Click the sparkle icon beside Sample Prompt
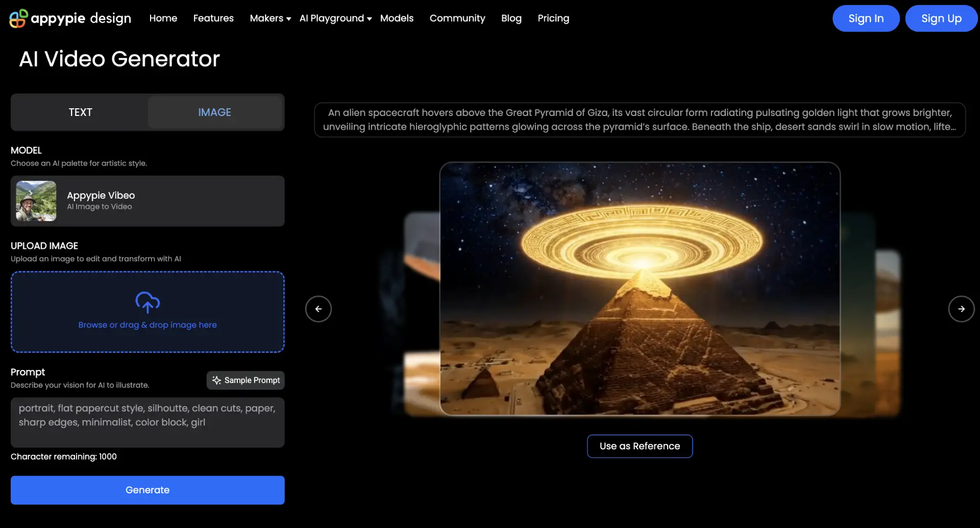Image resolution: width=980 pixels, height=528 pixels. click(x=216, y=380)
